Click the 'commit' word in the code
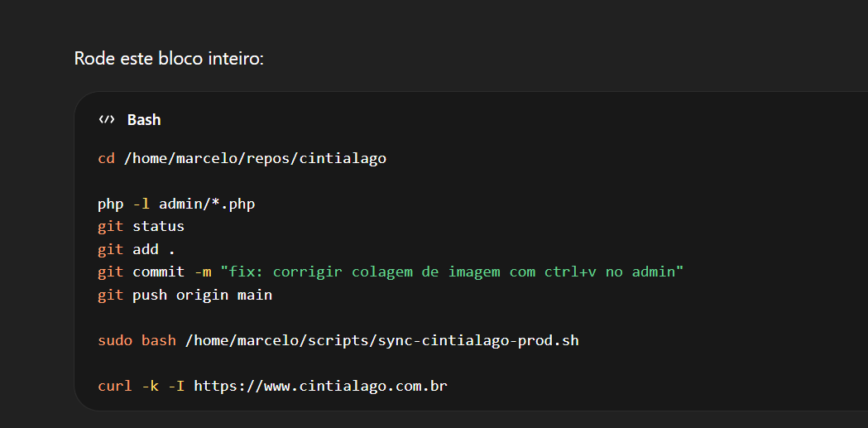This screenshot has width=868, height=428. 158,272
